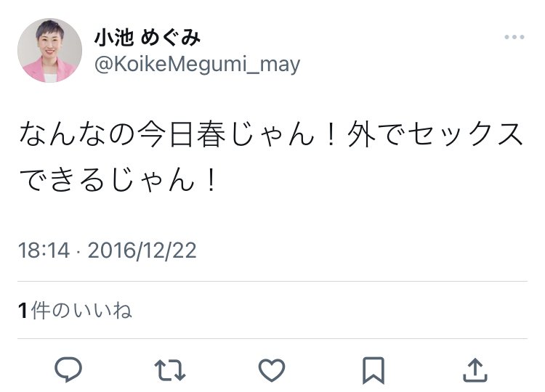This screenshot has height=392, width=545.
Task: Select the given name めぐみ in header
Action: 171,38
